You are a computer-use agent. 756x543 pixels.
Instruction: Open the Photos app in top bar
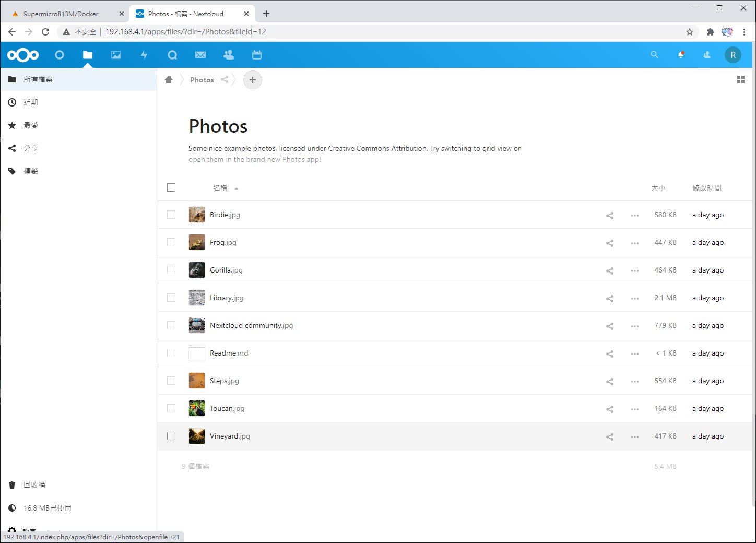coord(116,55)
